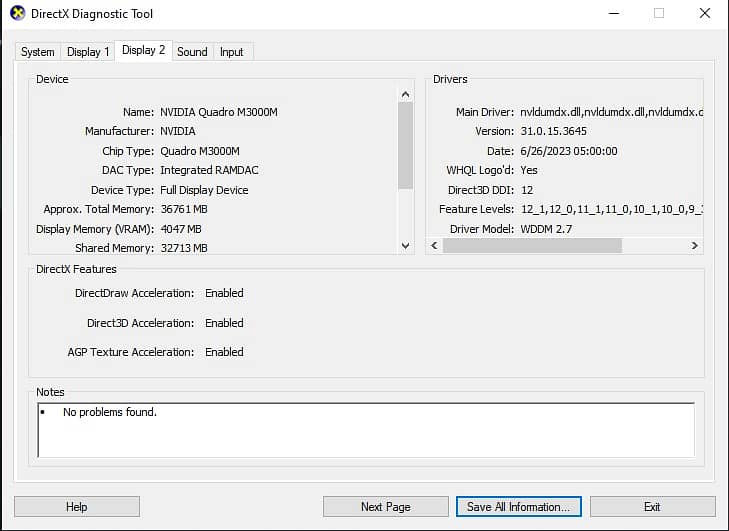This screenshot has height=531, width=729.
Task: Switch to the System tab
Action: click(x=38, y=52)
